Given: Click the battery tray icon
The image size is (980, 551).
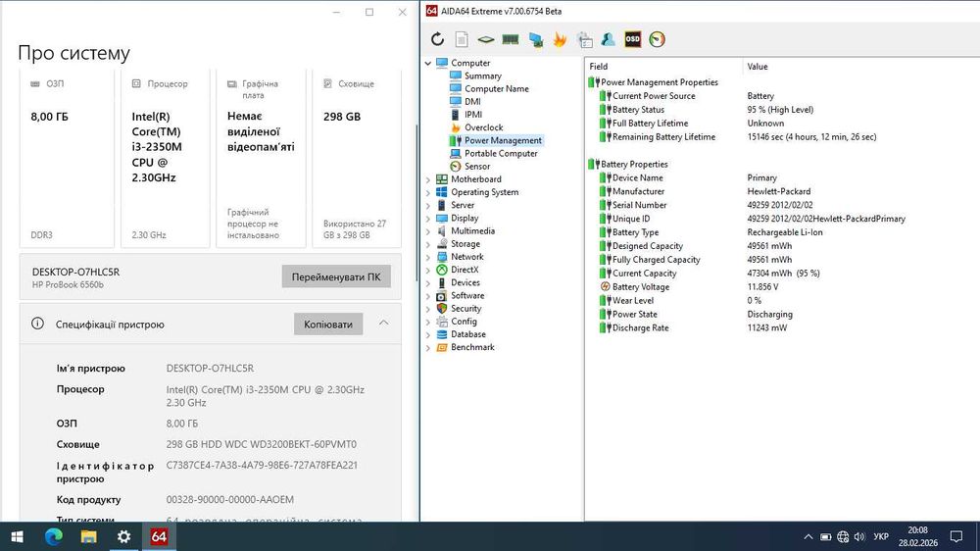Looking at the screenshot, I should (x=825, y=536).
